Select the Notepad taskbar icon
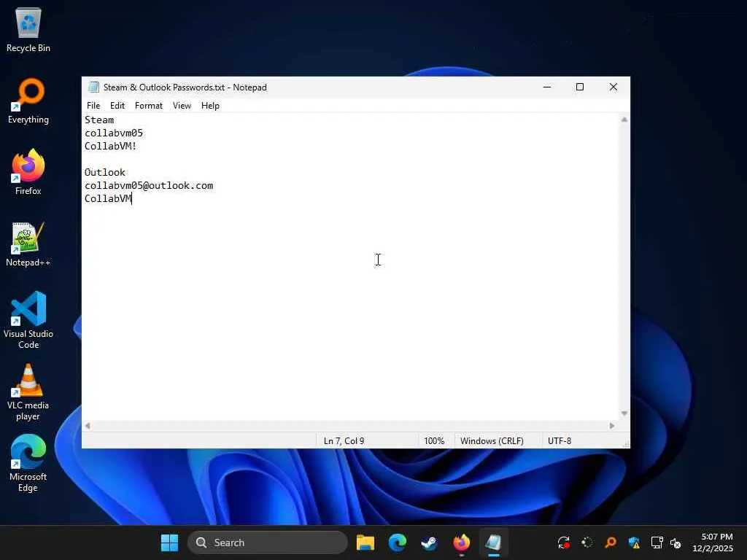 coord(494,542)
